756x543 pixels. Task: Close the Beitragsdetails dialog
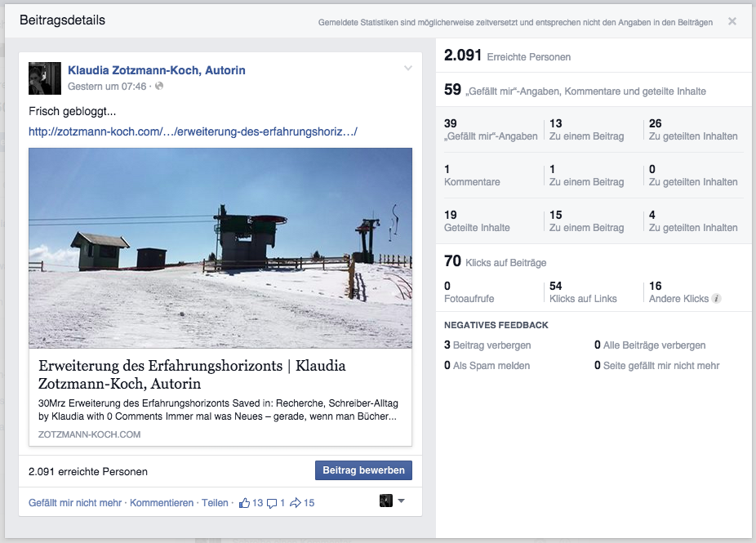tap(732, 21)
